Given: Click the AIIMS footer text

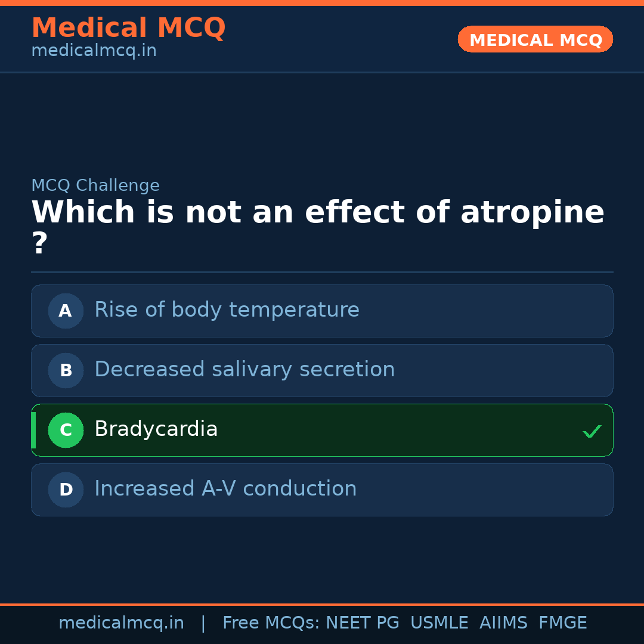Looking at the screenshot, I should (503, 623).
